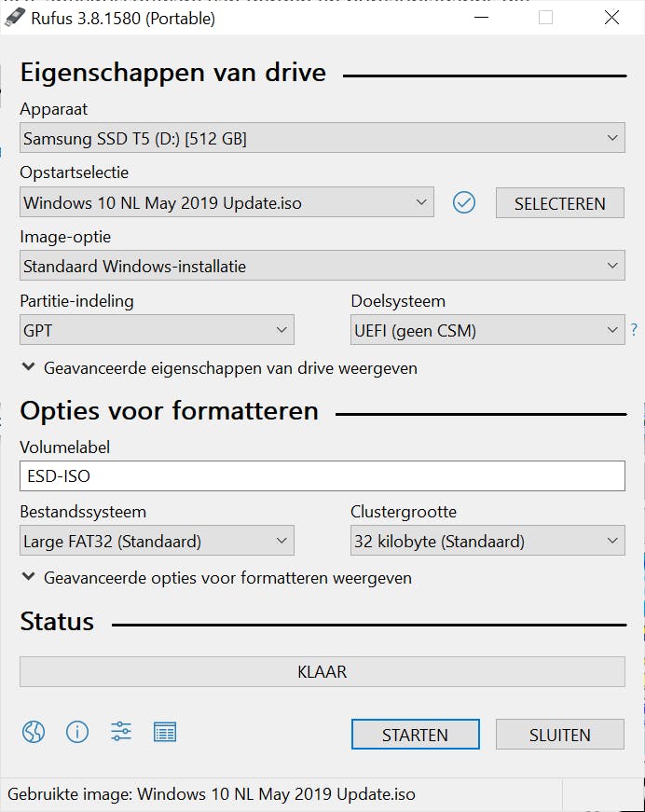
Task: Expand Geavanceerde opties voor formatteren
Action: [216, 578]
